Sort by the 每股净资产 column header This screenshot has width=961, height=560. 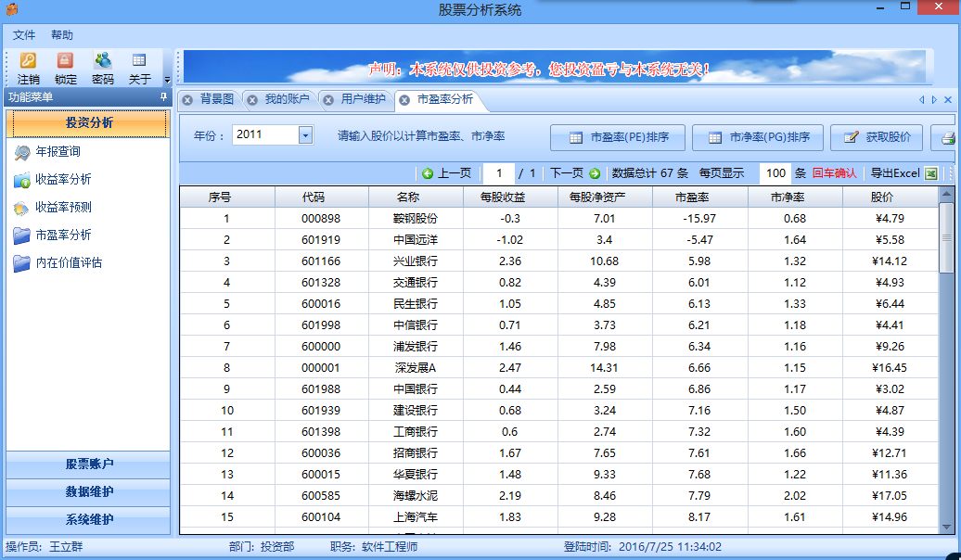tap(606, 197)
